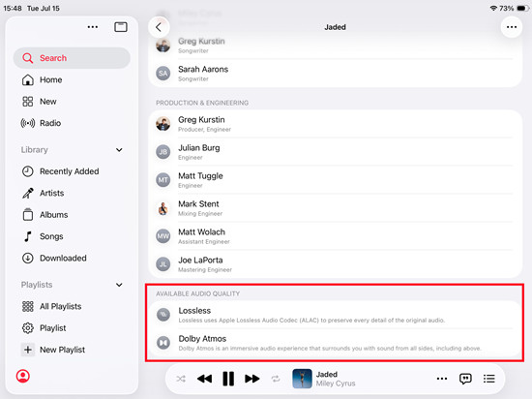Viewport: 532px width, 399px height.
Task: Select Matt Wolach Assistant Engineer row
Action: (336, 236)
